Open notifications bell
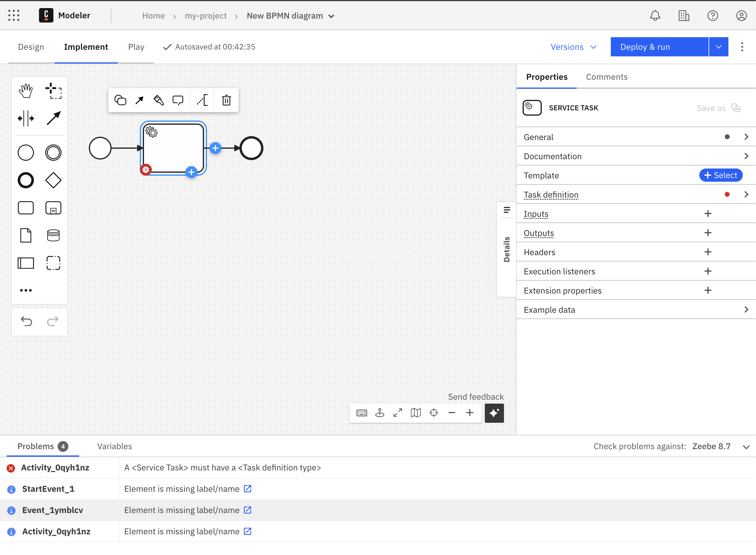 655,16
